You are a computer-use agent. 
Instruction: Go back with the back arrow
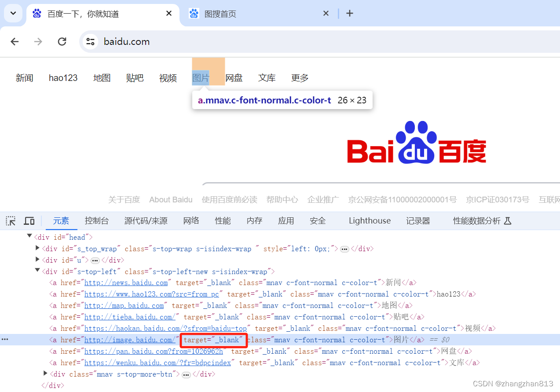click(15, 41)
